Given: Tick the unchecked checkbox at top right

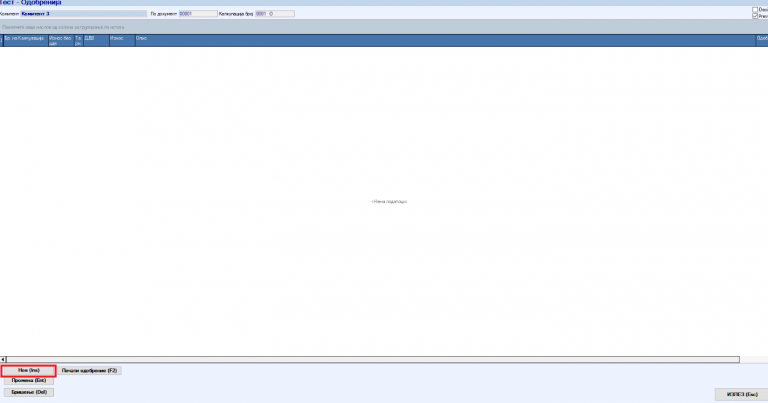Looking at the screenshot, I should click(x=755, y=9).
